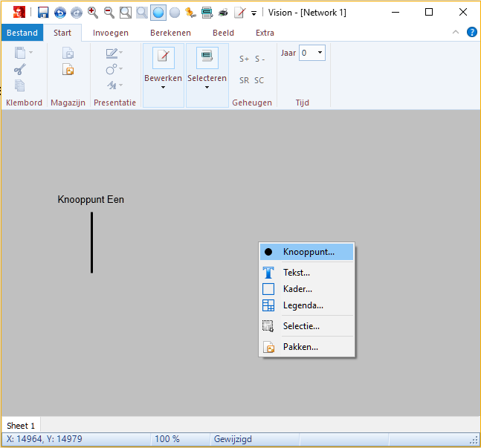Screen dimensions: 481x448
Task: Collapse the ribbon with the chevron arrow
Action: (456, 33)
